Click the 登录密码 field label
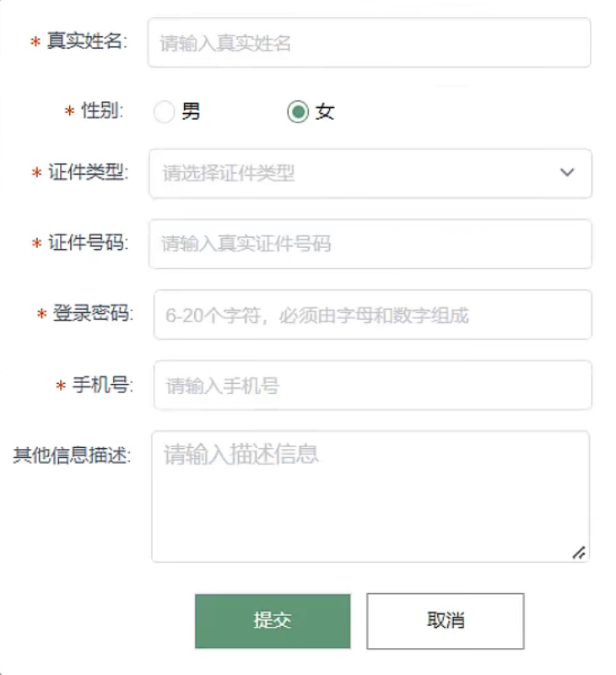Image resolution: width=616 pixels, height=675 pixels. click(x=92, y=315)
